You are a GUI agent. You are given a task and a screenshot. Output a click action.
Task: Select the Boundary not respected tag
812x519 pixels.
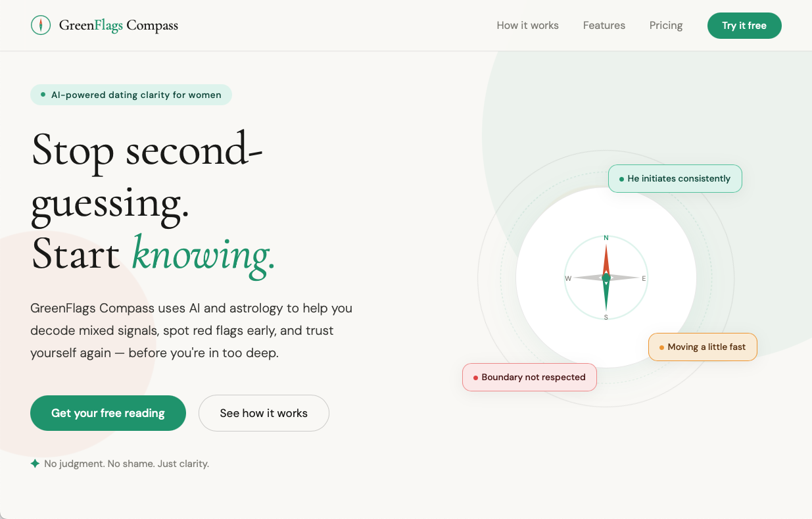click(x=529, y=378)
